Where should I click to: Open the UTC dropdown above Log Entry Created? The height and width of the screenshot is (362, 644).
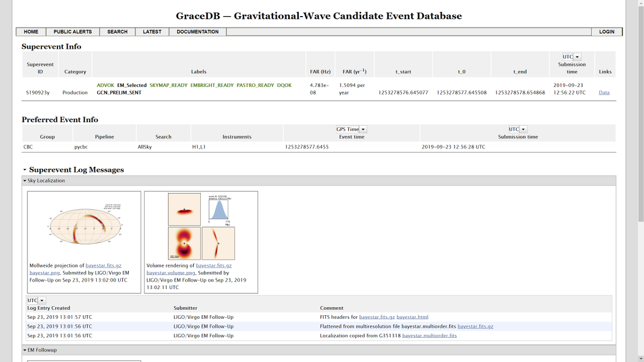(x=36, y=300)
